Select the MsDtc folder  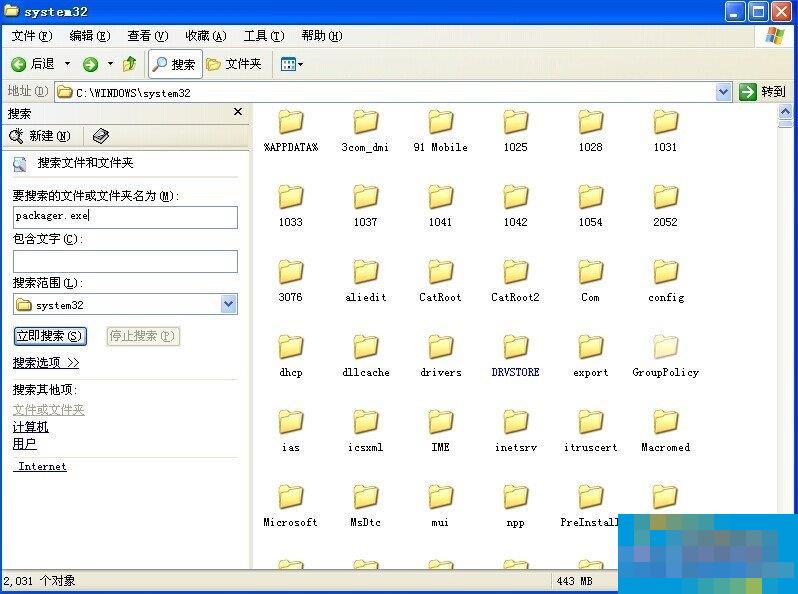coord(365,505)
